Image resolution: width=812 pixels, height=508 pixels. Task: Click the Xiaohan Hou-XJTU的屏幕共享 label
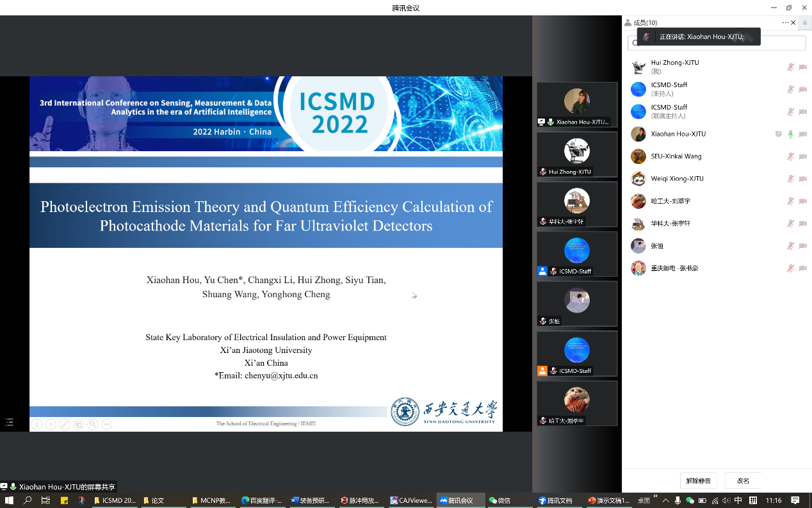(x=67, y=487)
